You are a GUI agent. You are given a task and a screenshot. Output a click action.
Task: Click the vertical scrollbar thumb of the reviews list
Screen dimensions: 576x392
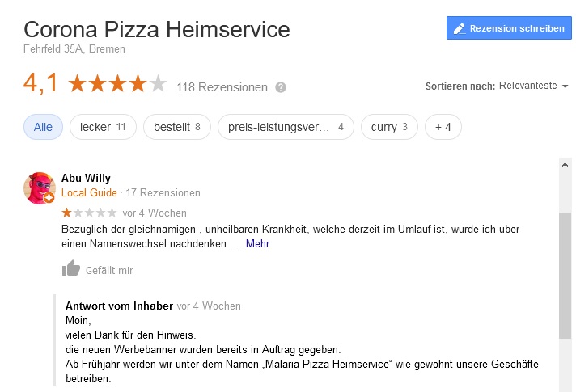click(x=565, y=275)
